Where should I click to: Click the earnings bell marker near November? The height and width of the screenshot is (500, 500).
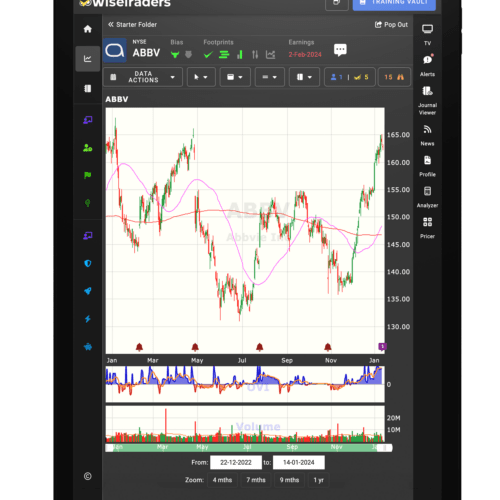[328, 347]
